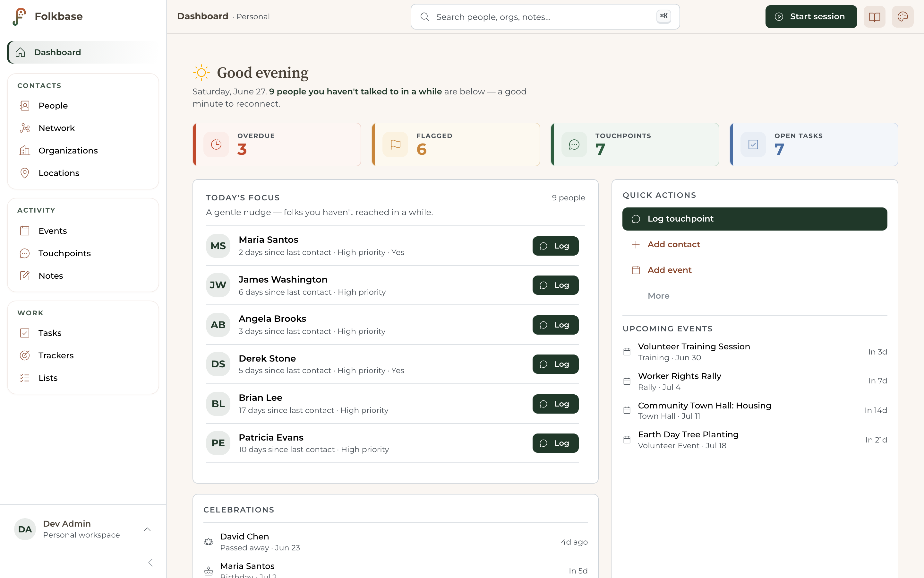This screenshot has height=578, width=924.
Task: Log a touchpoint for Maria Santos
Action: pyautogui.click(x=556, y=246)
